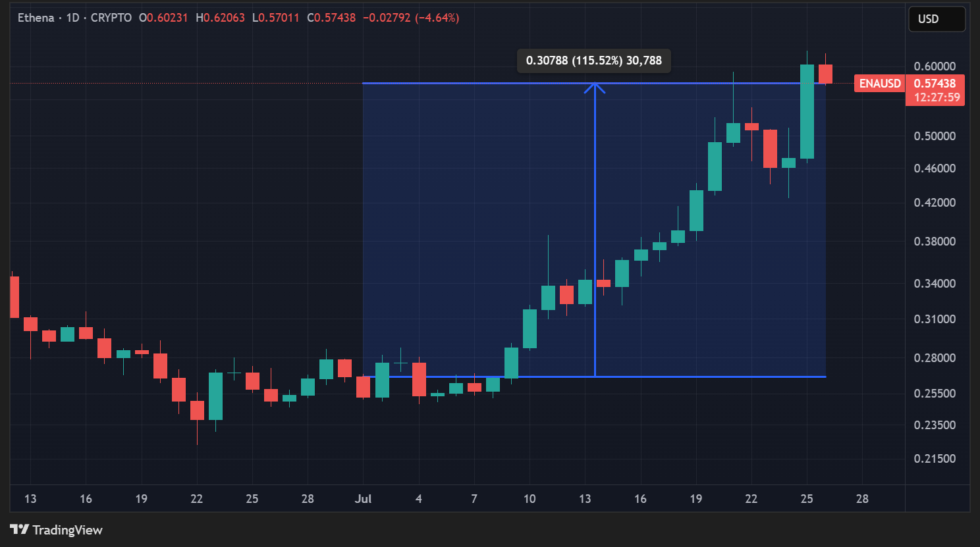Click the 0.60000 price axis label

click(x=935, y=66)
